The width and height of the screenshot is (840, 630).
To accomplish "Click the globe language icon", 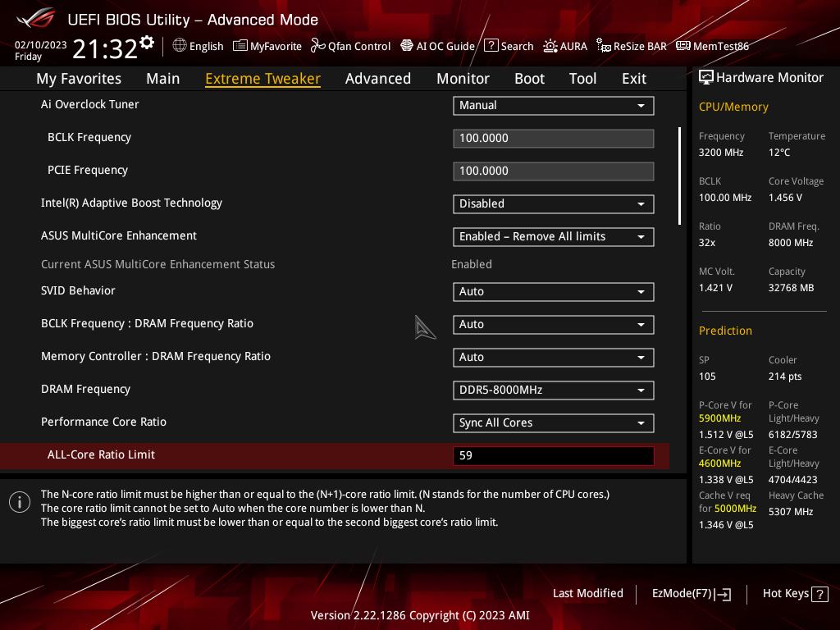I will pos(180,46).
